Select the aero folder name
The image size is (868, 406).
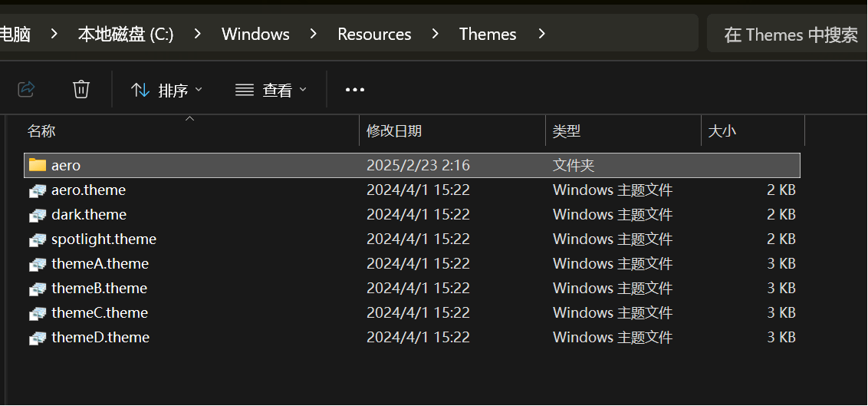coord(66,165)
